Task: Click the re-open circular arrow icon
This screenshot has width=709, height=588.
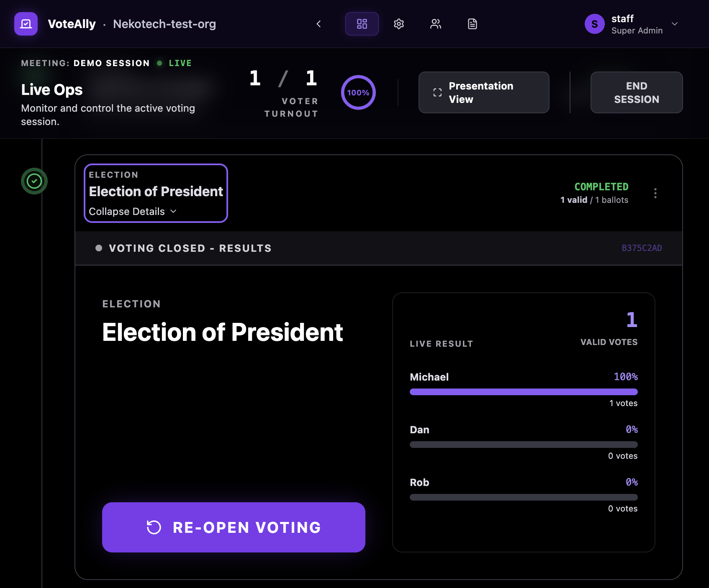Action: click(x=154, y=527)
